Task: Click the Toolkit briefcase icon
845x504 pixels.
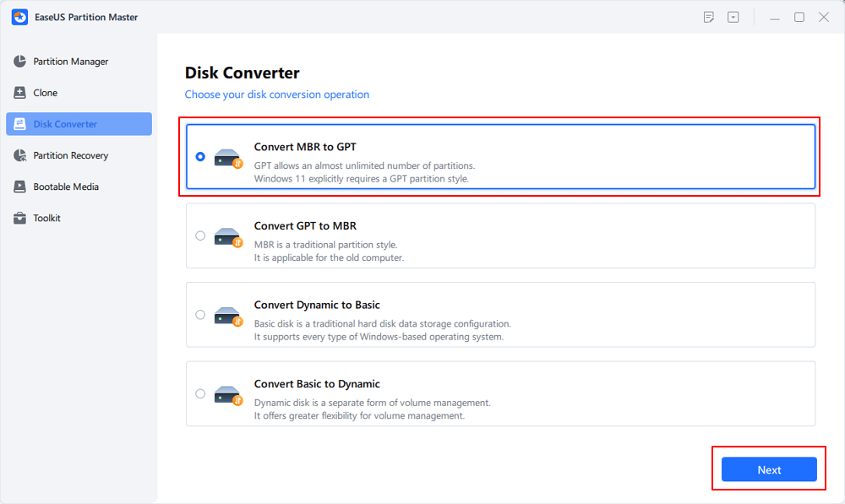Action: pyautogui.click(x=19, y=218)
